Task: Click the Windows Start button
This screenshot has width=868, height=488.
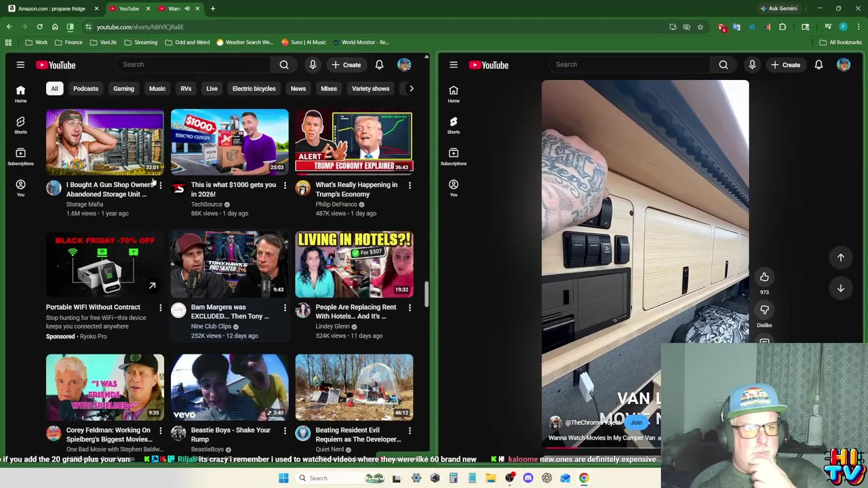Action: coord(283,478)
